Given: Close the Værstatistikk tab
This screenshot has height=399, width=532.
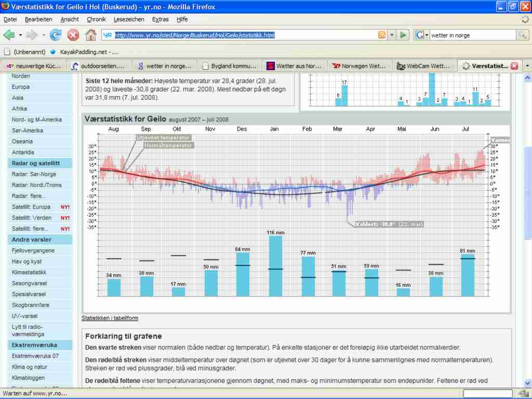Looking at the screenshot, I should click(514, 66).
